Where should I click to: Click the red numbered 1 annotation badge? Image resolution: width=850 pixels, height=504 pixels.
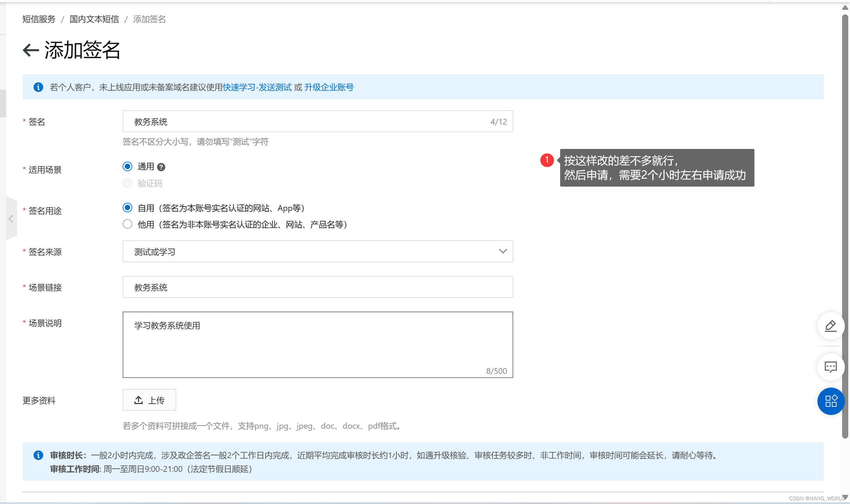[x=547, y=160]
